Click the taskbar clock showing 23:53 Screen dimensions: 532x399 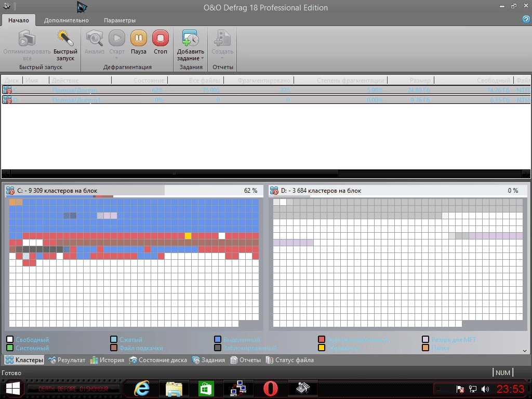pyautogui.click(x=510, y=389)
